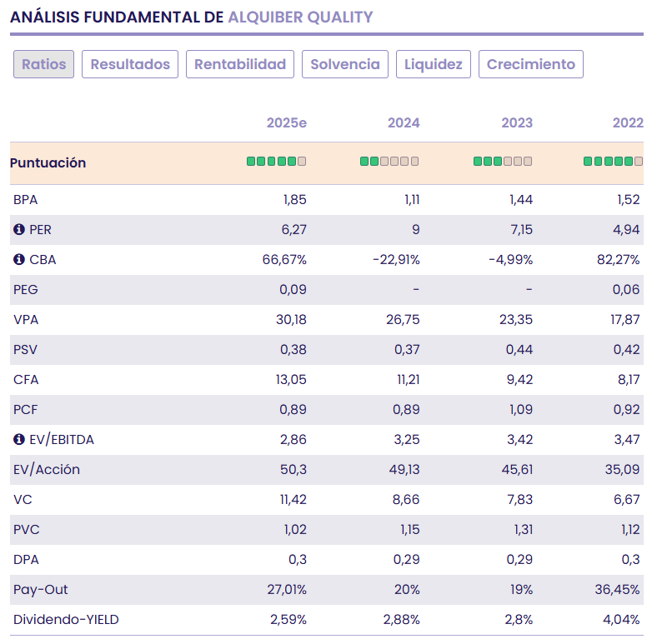
Task: Show the Solvencia tab
Action: [x=345, y=64]
